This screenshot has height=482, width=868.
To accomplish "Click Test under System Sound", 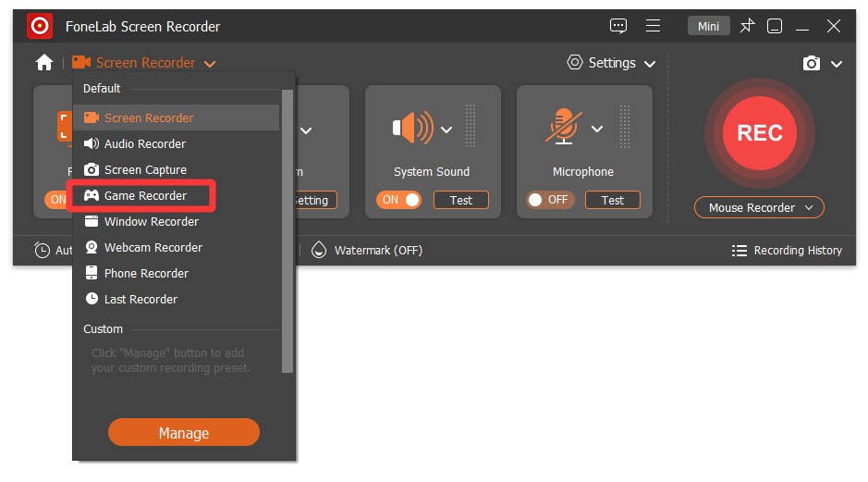I will coord(461,200).
